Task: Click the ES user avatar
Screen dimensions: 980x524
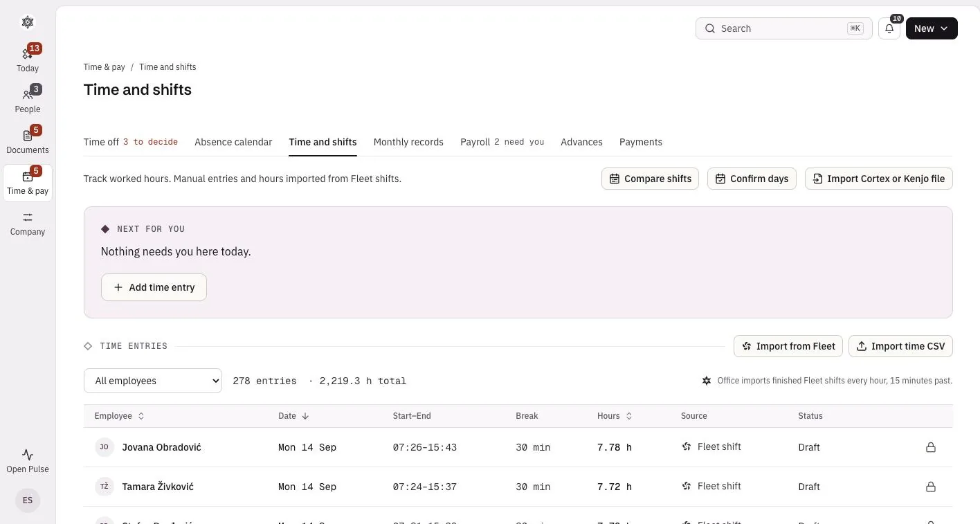Action: (28, 500)
